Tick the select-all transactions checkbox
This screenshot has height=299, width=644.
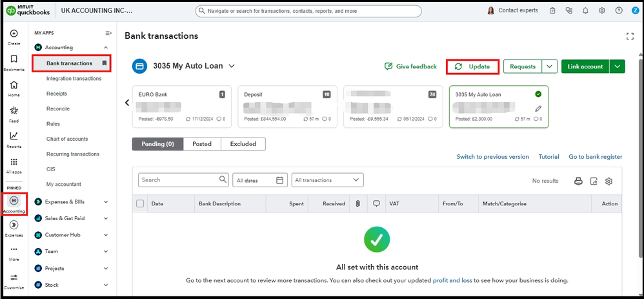click(141, 203)
